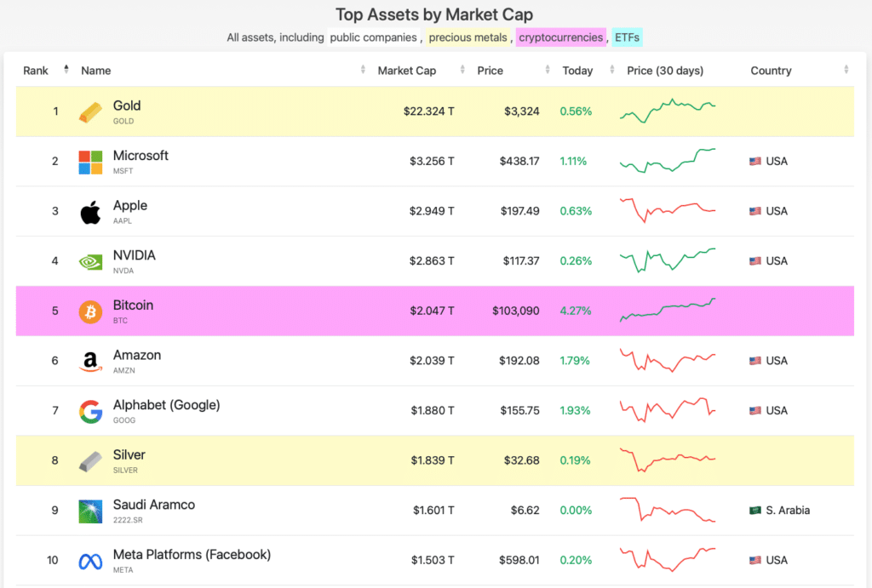Click the 2222.SR ticker symbol
This screenshot has height=588, width=872.
pos(128,520)
